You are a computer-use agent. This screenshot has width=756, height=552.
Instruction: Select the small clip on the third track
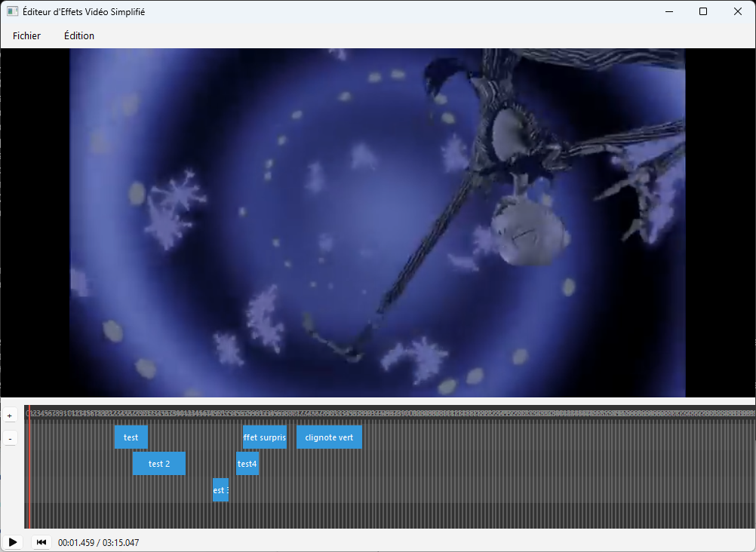pyautogui.click(x=220, y=490)
